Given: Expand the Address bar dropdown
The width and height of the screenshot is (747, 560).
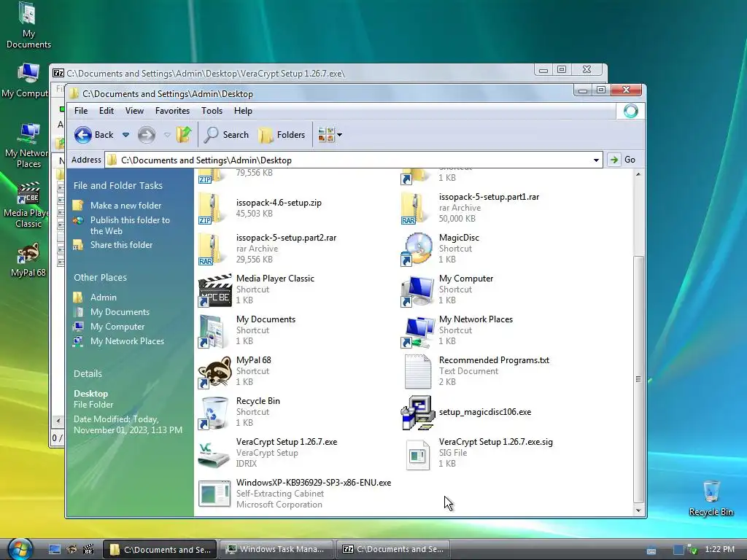Looking at the screenshot, I should point(596,160).
